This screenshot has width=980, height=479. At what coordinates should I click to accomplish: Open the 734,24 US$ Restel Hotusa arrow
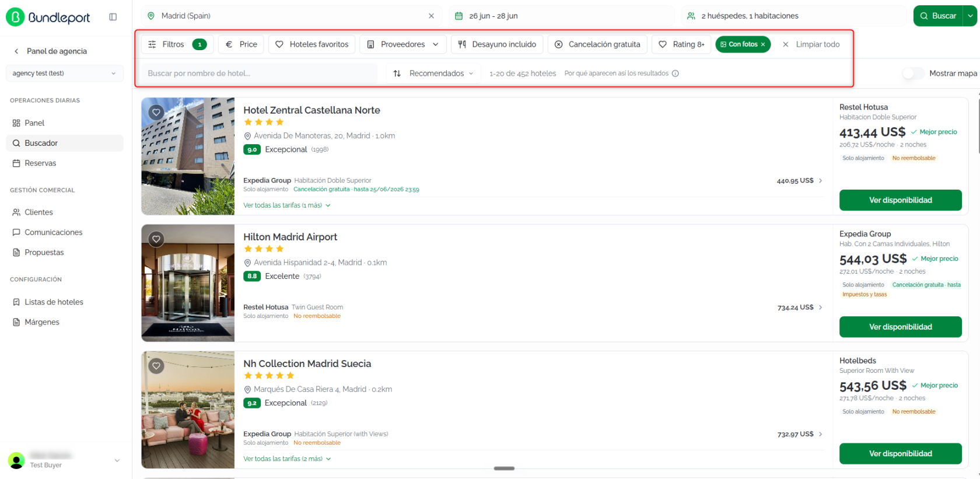(821, 307)
